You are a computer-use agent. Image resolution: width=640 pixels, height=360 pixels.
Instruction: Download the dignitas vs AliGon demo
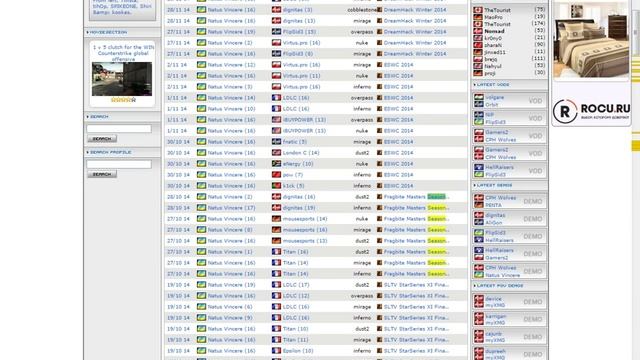click(x=533, y=219)
